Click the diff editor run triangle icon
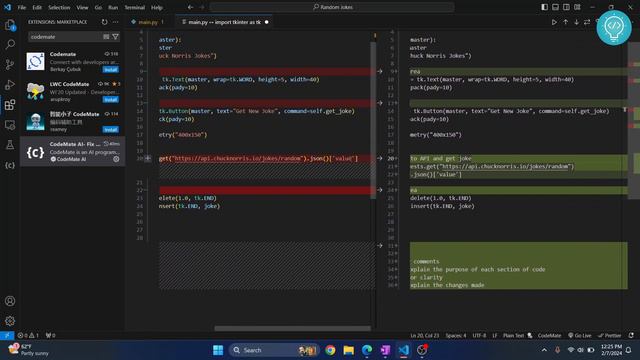Image resolution: width=640 pixels, height=360 pixels. (x=554, y=22)
